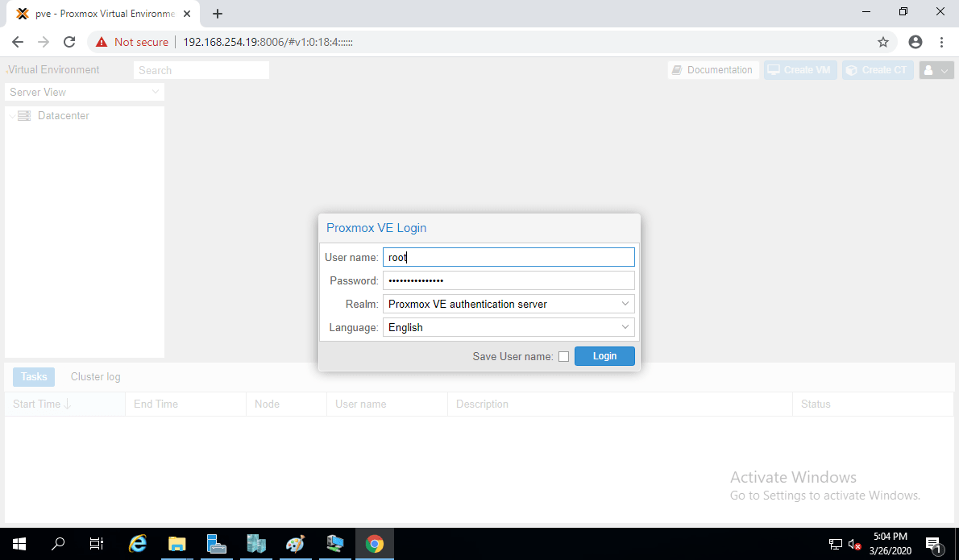The width and height of the screenshot is (959, 560).
Task: Click the Datacenter server icon in tree
Action: [x=24, y=115]
